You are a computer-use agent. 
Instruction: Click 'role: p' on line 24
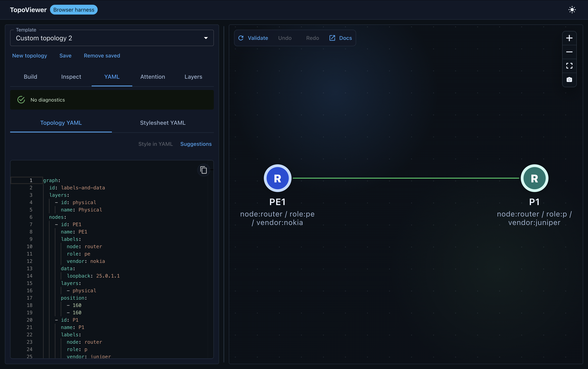pyautogui.click(x=77, y=349)
